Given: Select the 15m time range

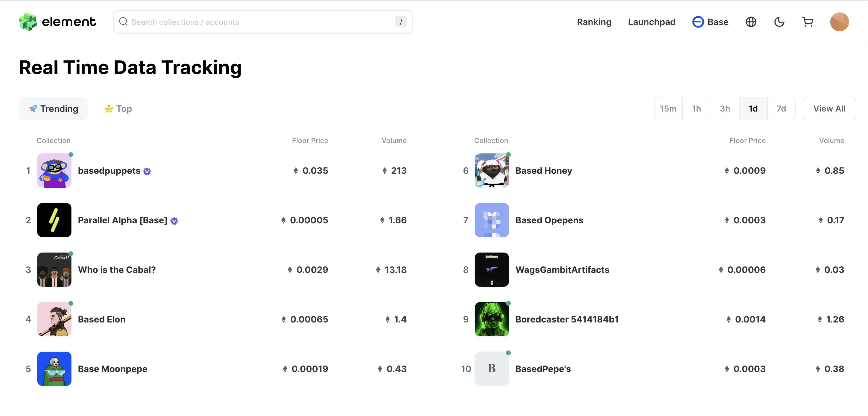Looking at the screenshot, I should (x=668, y=109).
